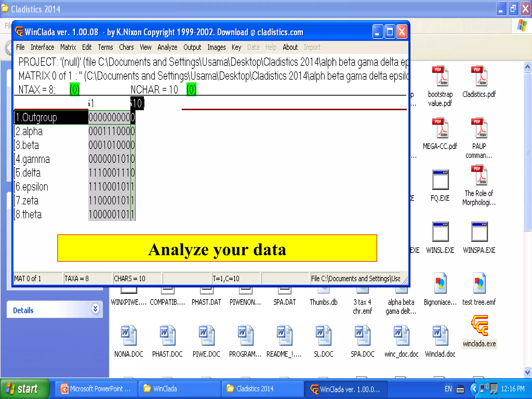
Task: Select the SPA.DOC Word document icon
Action: 362,335
